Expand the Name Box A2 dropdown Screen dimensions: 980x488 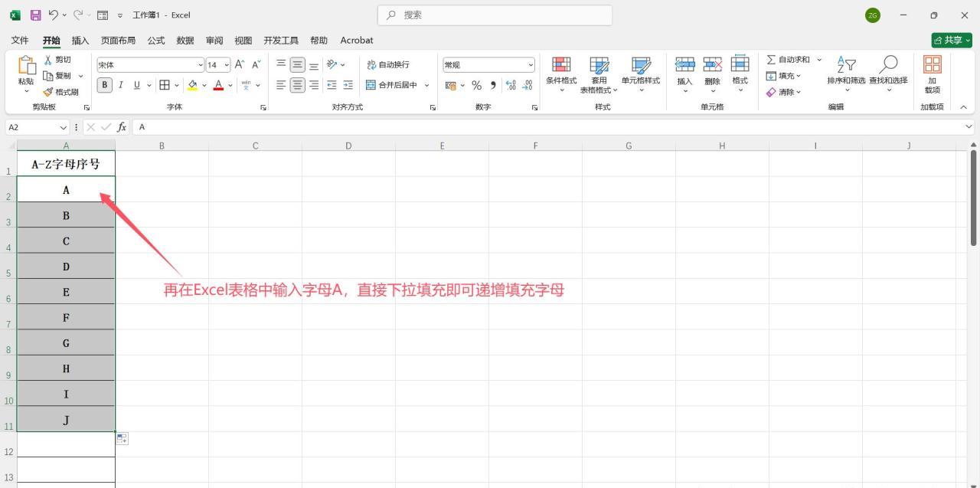(63, 127)
